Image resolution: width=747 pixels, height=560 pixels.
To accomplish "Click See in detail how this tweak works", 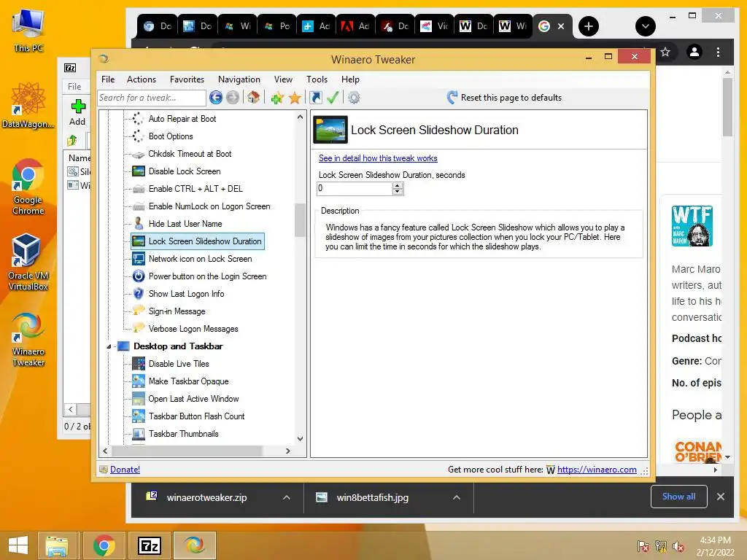I will [x=378, y=158].
